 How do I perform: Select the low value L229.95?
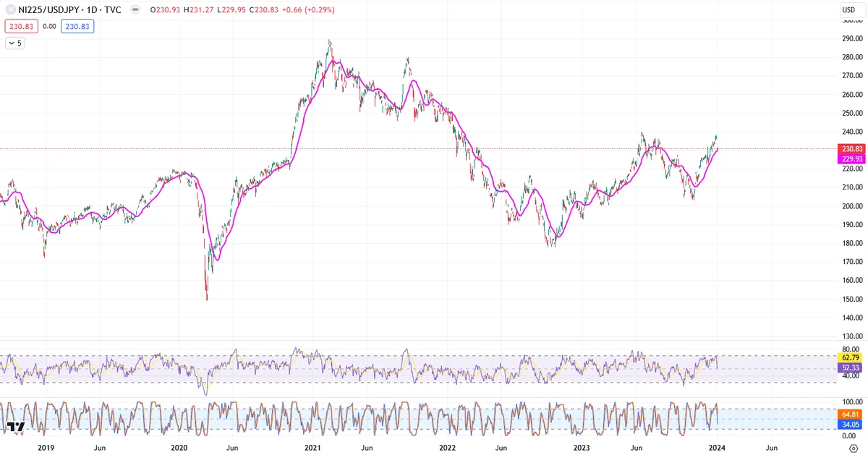[x=231, y=10]
